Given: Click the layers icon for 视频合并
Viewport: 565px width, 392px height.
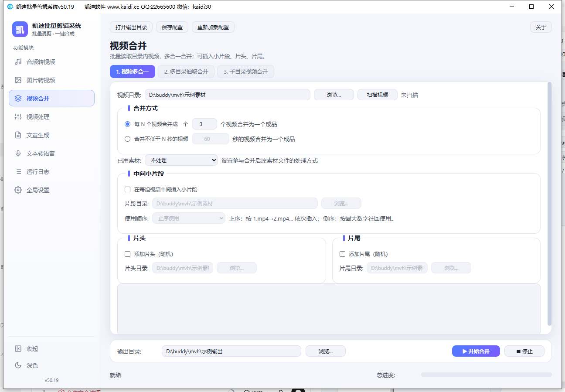Looking at the screenshot, I should point(18,99).
